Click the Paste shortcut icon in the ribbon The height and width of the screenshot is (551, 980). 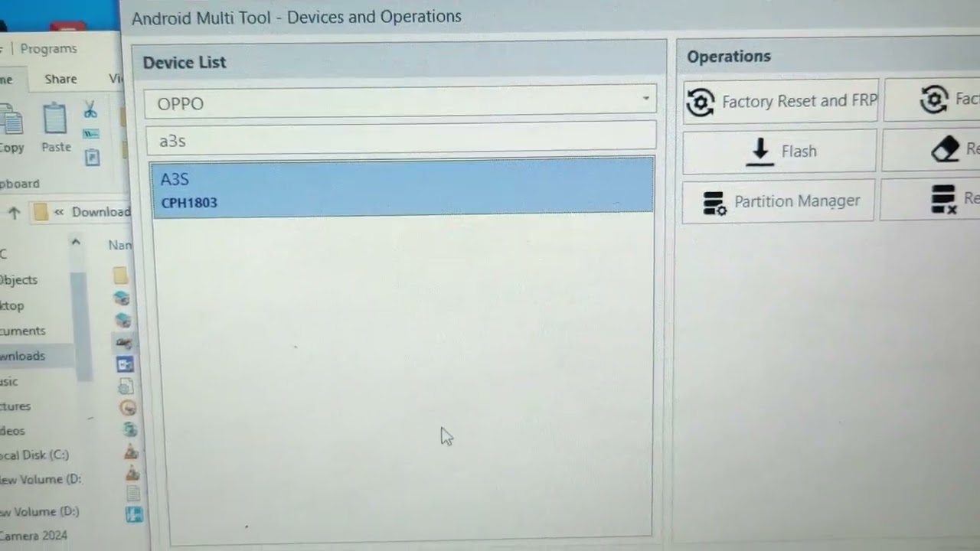(92, 158)
